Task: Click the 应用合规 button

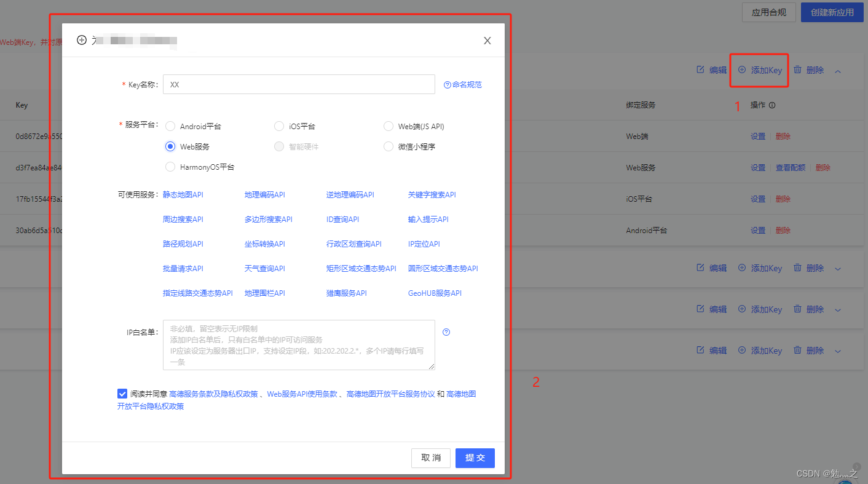Action: coord(769,12)
